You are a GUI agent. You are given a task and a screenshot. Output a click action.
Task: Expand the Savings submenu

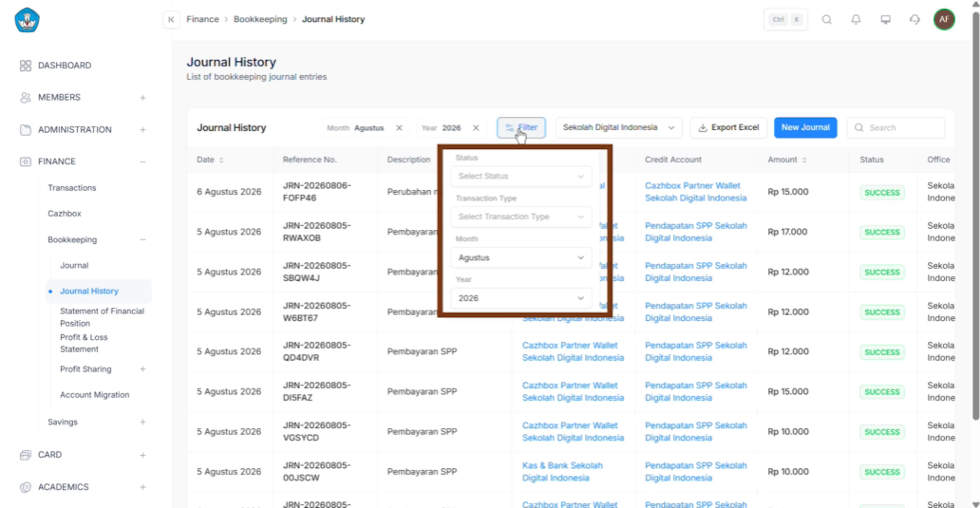pos(143,422)
